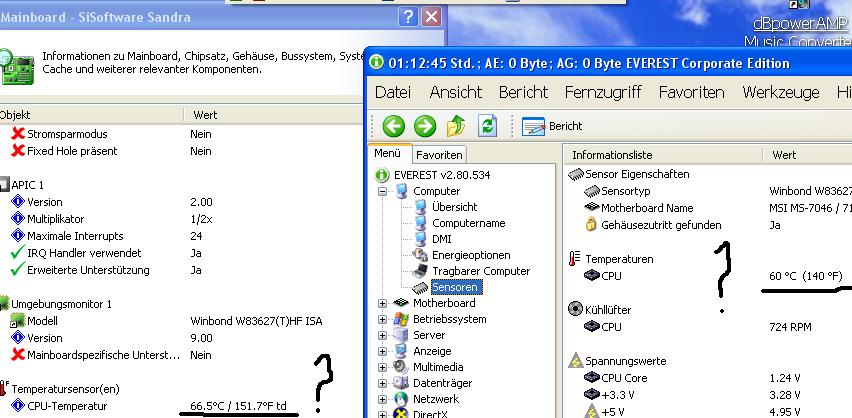Select DMI in the tree
Screen dimensions: 852x418
tap(441, 239)
